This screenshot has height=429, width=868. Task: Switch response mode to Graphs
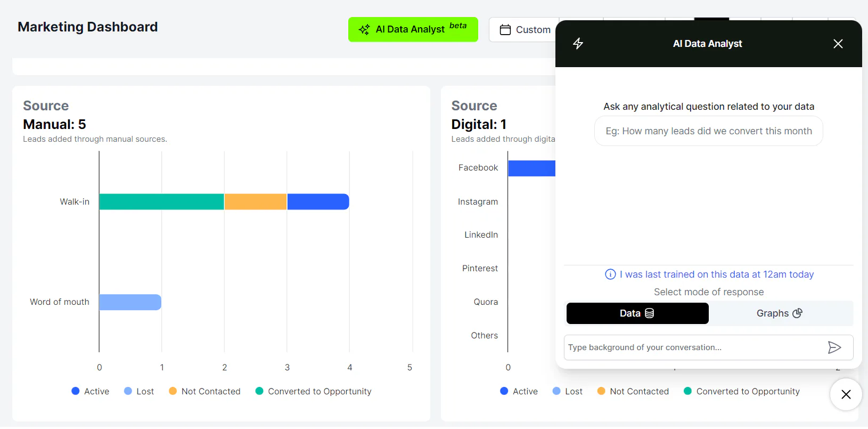click(x=780, y=313)
